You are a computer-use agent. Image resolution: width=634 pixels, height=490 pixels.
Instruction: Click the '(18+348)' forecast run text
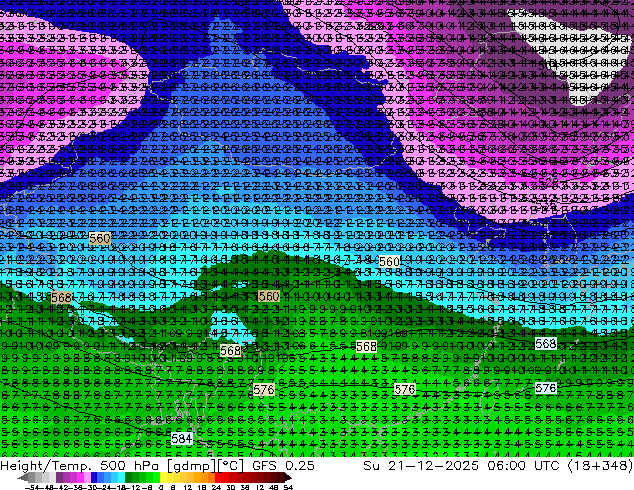pos(600,466)
